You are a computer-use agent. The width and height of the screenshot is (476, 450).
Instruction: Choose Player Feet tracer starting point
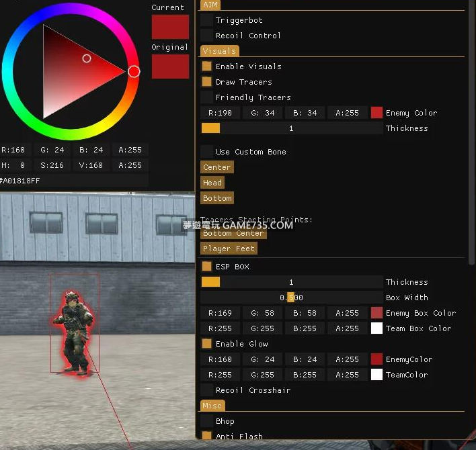(229, 249)
